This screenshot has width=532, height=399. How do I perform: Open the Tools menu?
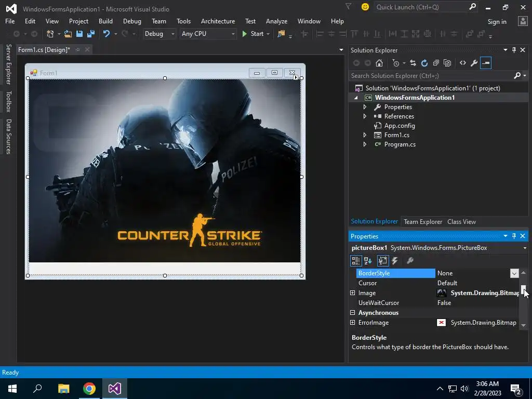coord(183,21)
